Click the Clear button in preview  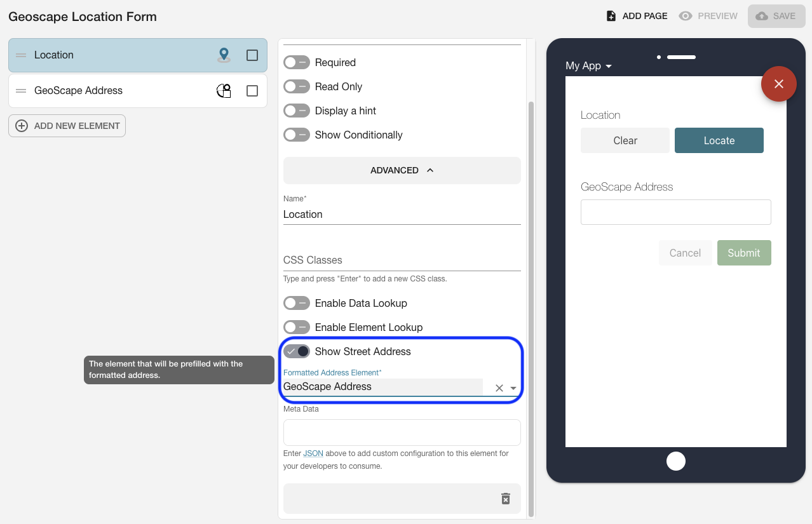tap(625, 140)
